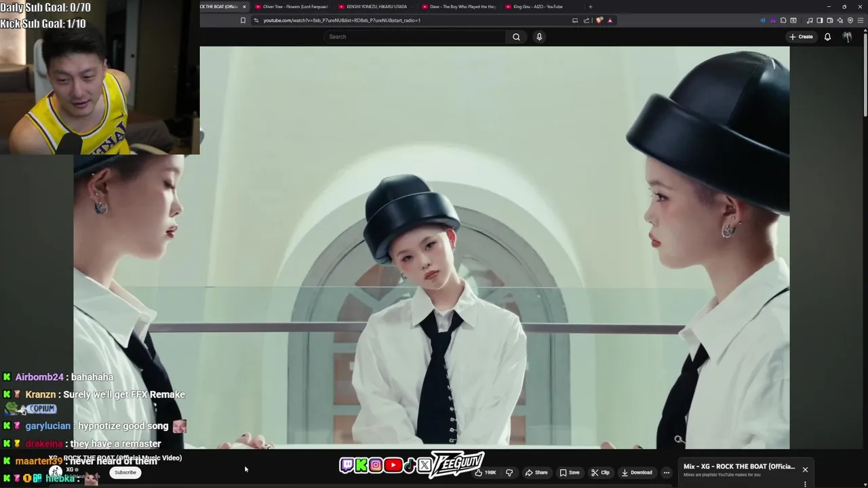Open a new browser tab
The width and height of the screenshot is (868, 488).
[590, 7]
